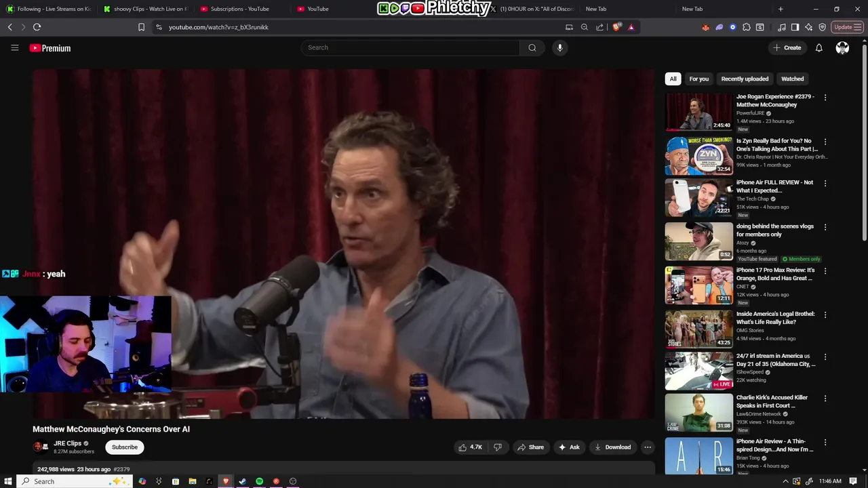Click the #2379 hashtag link
This screenshot has width=868, height=488.
(x=121, y=469)
